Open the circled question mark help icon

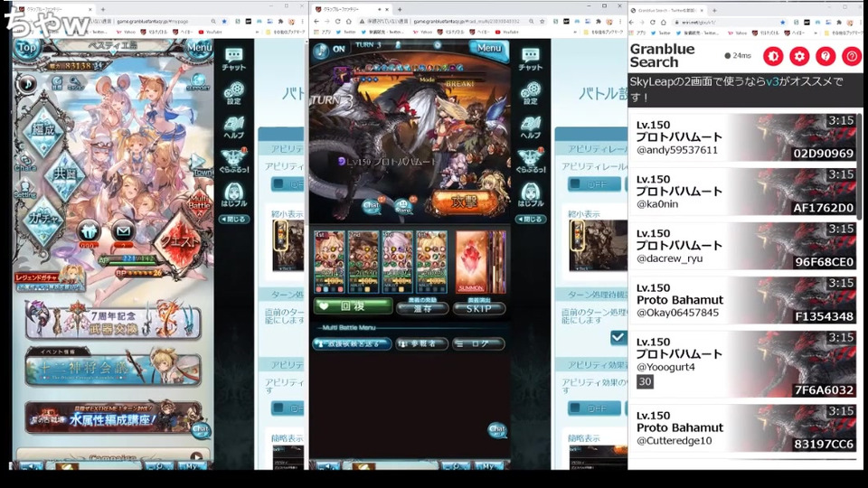[852, 56]
